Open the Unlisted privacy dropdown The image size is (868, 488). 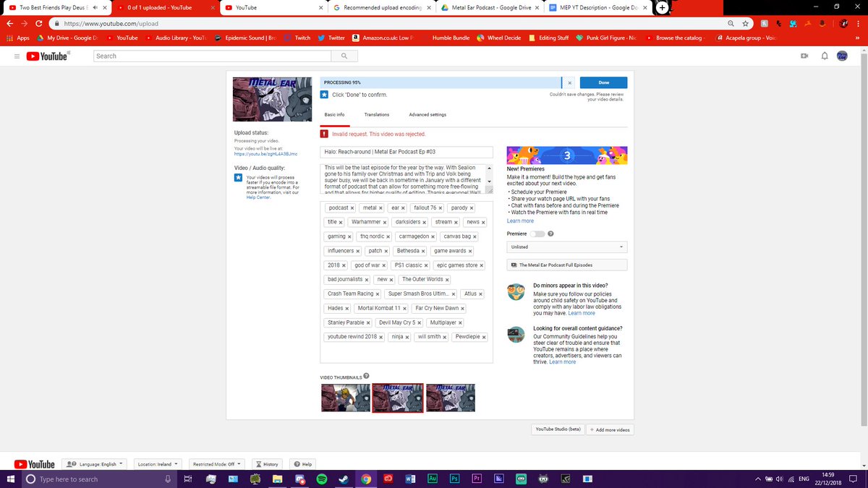coord(567,247)
